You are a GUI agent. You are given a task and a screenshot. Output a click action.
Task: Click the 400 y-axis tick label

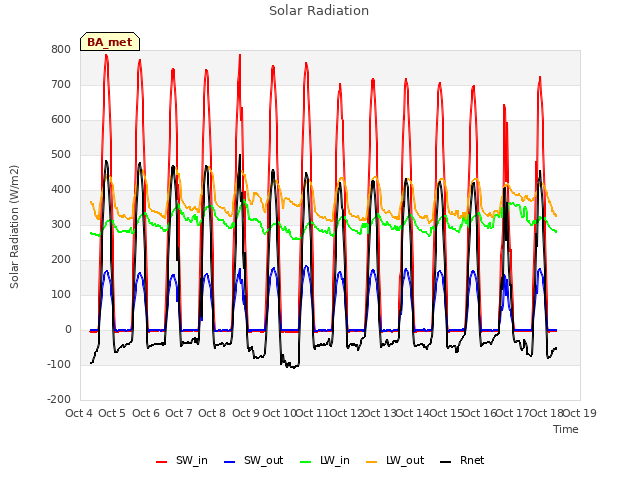61,190
